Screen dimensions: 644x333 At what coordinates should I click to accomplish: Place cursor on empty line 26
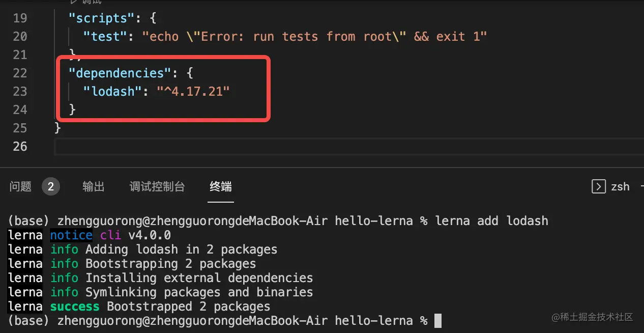(348, 147)
